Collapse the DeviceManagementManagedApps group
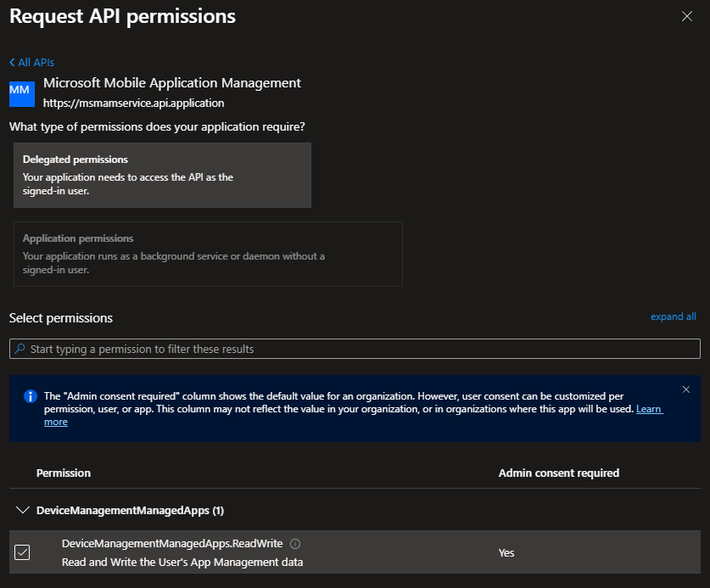 22,511
